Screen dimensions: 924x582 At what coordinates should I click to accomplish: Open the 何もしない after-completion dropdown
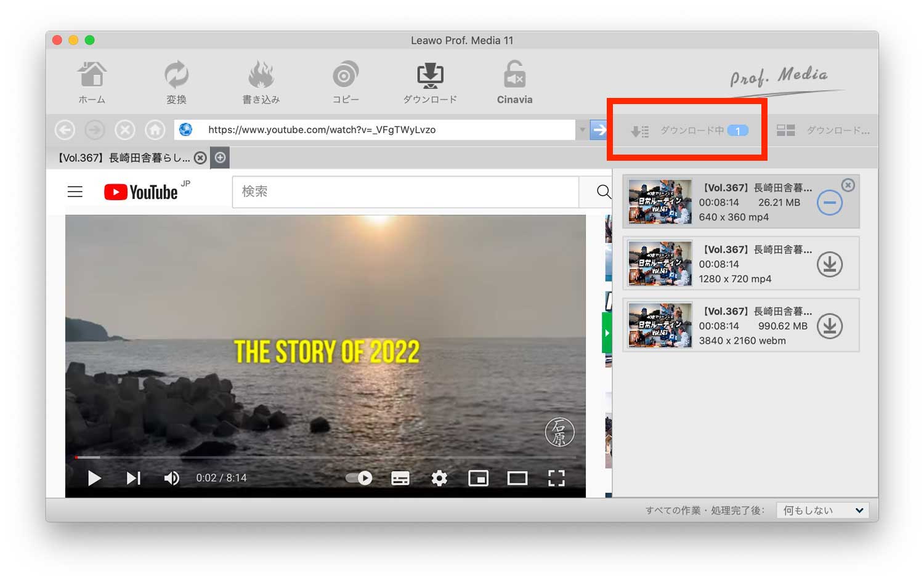click(x=822, y=510)
